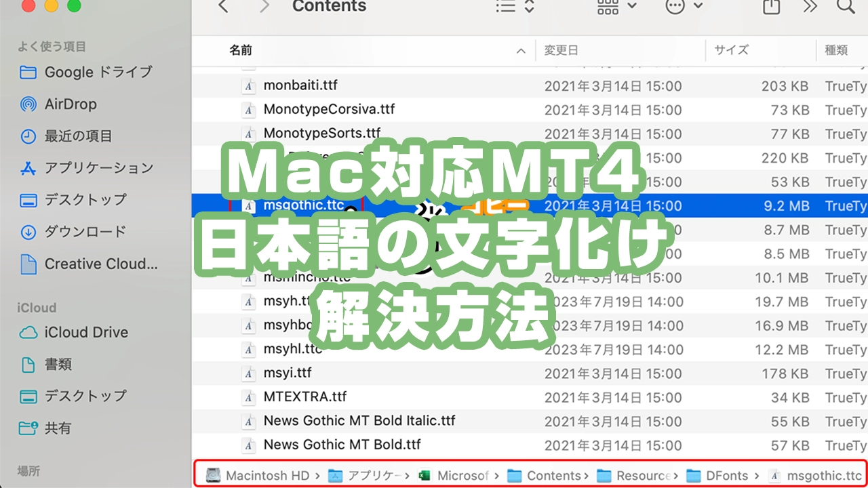The image size is (868, 488).
Task: Click アプリケー folder in the path bar
Action: click(366, 475)
